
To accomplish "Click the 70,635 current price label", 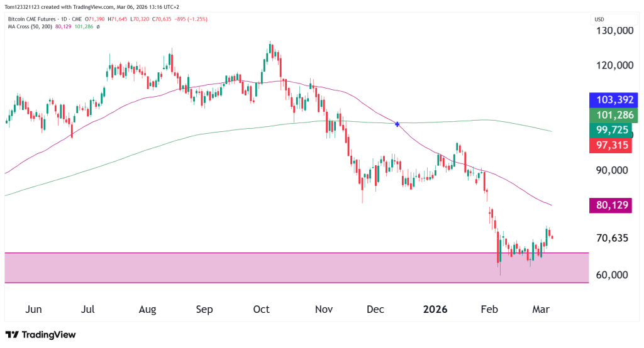I will 611,238.
